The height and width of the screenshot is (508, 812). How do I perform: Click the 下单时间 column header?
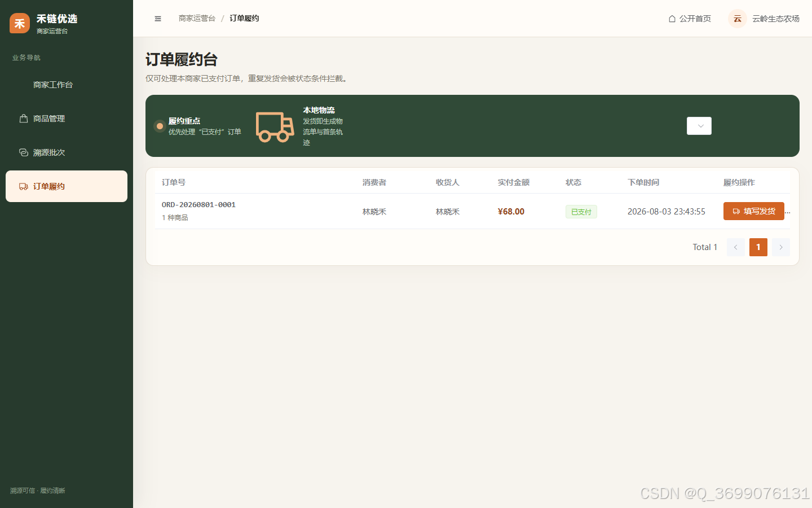click(x=643, y=182)
